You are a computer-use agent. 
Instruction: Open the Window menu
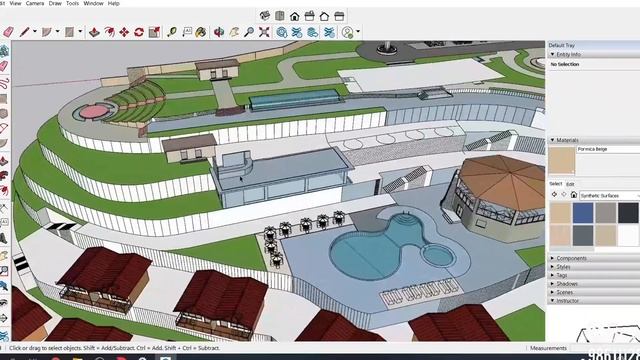click(x=93, y=3)
